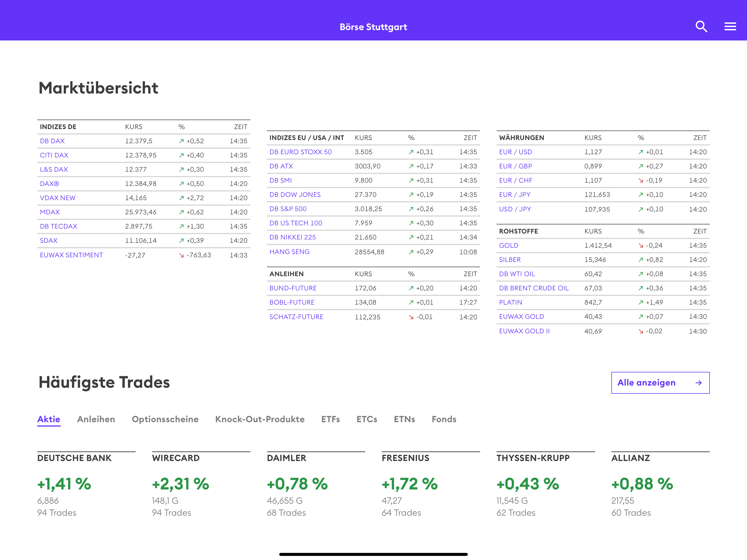Viewport: 747px width, 560px height.
Task: Open the Fonds tab
Action: [x=444, y=419]
